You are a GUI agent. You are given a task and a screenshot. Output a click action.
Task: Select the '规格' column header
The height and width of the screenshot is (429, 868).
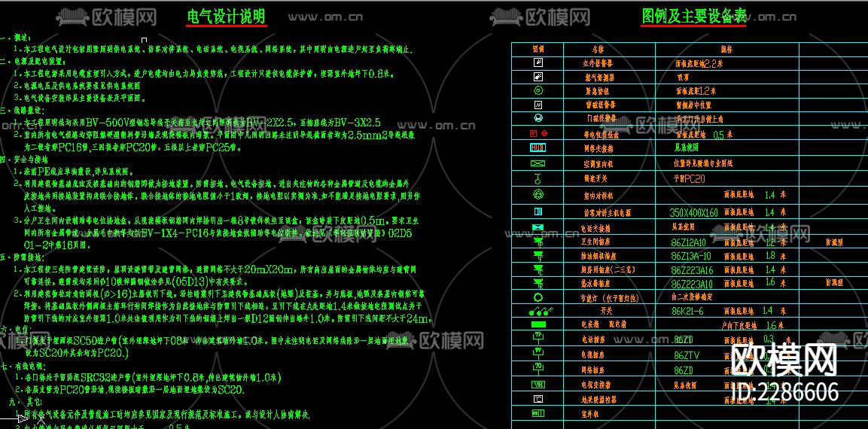coord(726,49)
